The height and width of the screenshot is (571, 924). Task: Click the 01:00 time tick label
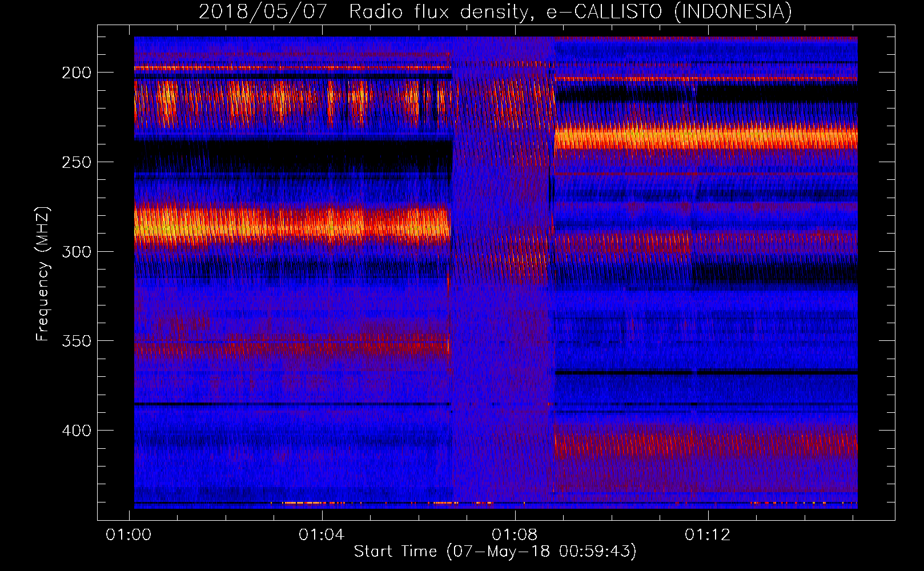click(x=128, y=534)
